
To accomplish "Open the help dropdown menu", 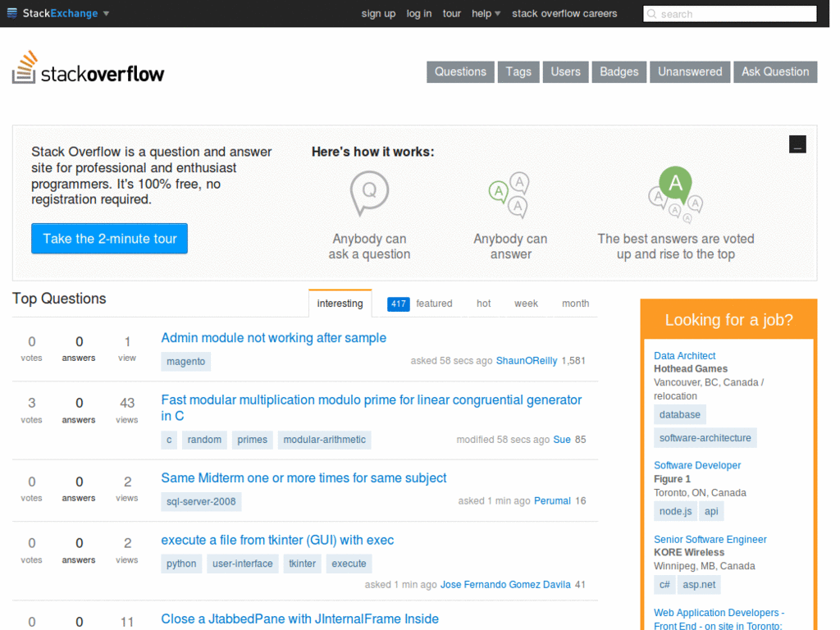I will coord(486,13).
